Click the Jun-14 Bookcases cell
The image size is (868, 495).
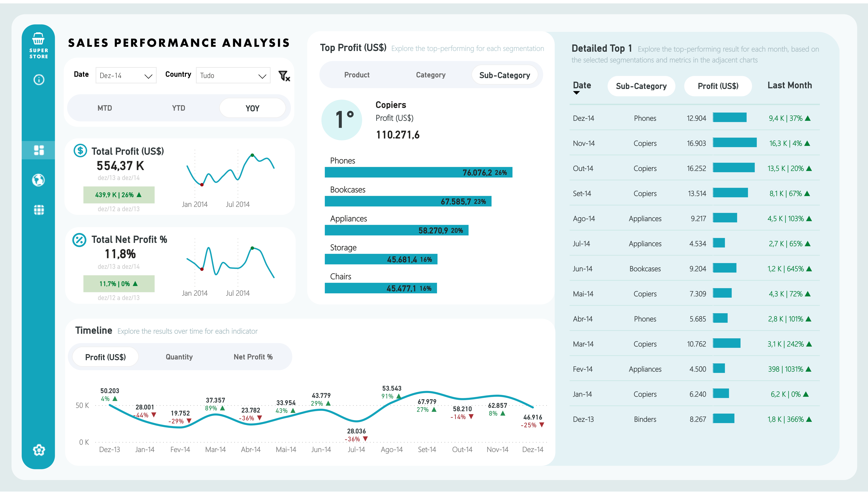click(645, 269)
